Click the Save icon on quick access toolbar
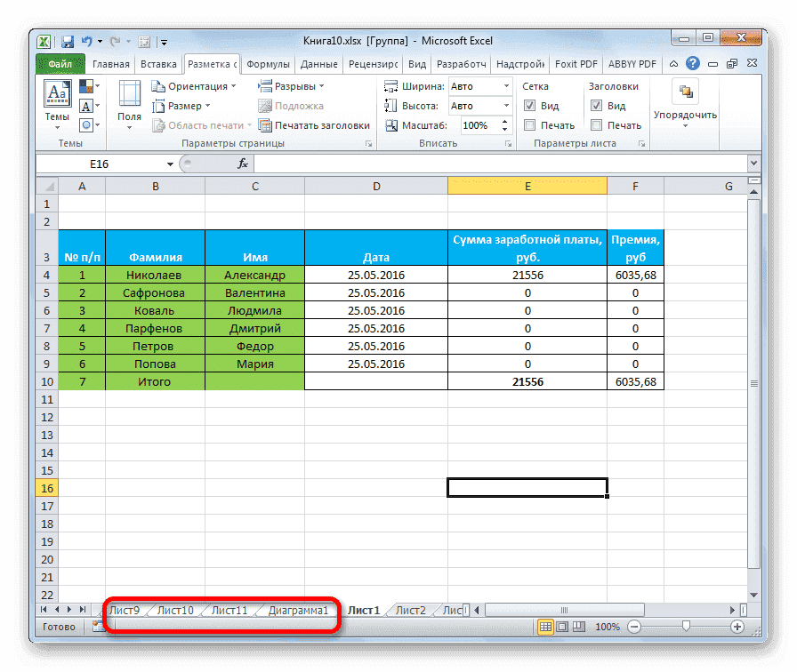 click(67, 40)
